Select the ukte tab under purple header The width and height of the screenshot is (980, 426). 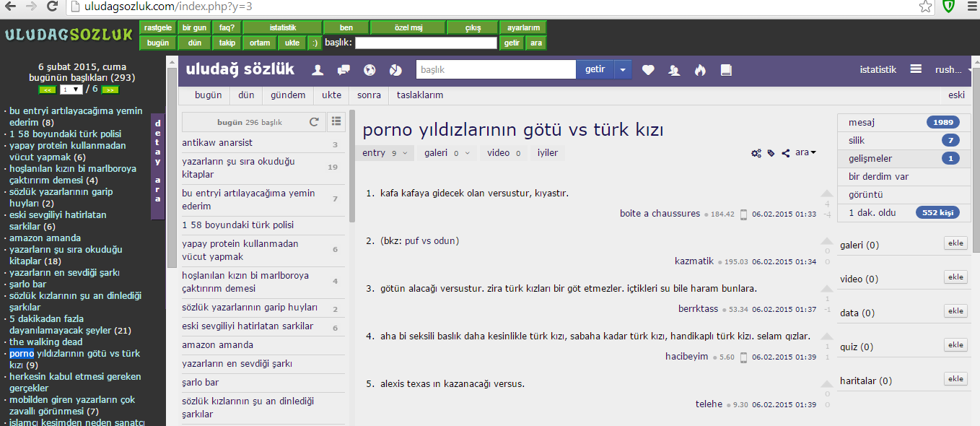point(331,95)
